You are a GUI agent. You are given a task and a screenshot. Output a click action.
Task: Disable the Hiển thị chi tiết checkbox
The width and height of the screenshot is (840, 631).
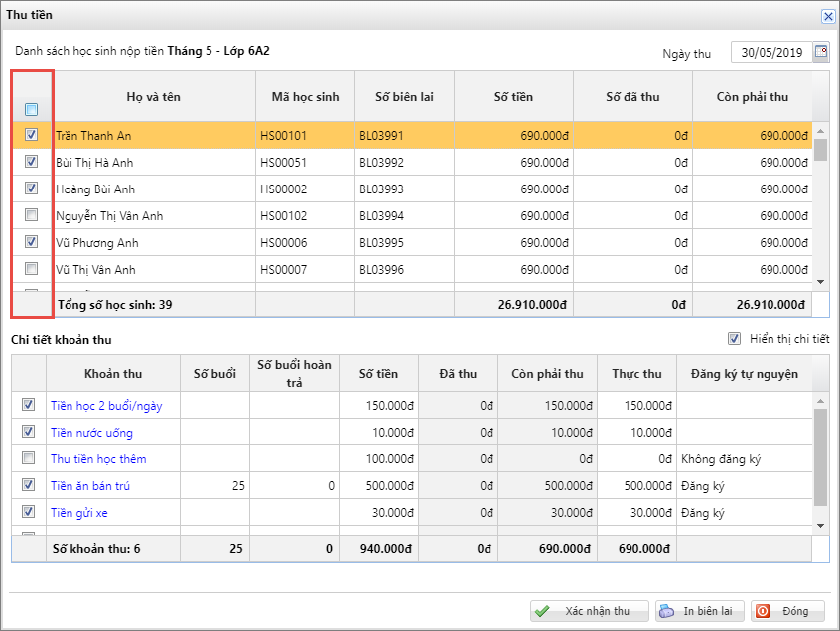click(x=735, y=339)
